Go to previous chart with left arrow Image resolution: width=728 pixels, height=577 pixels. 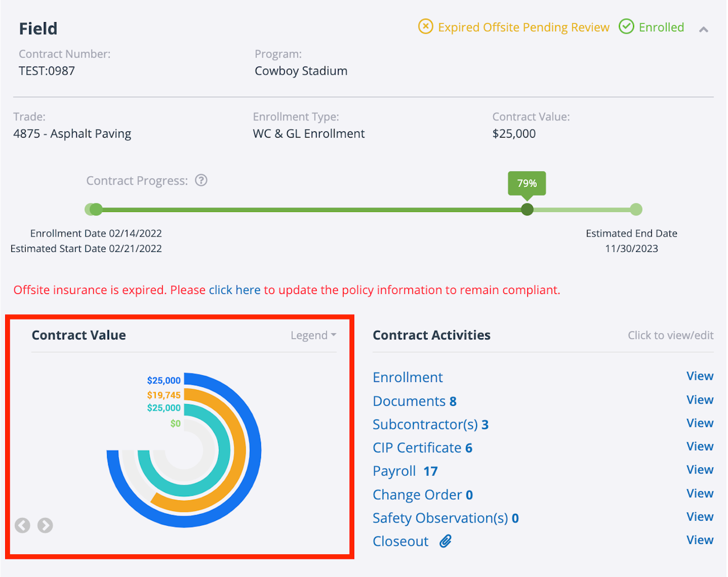(22, 525)
